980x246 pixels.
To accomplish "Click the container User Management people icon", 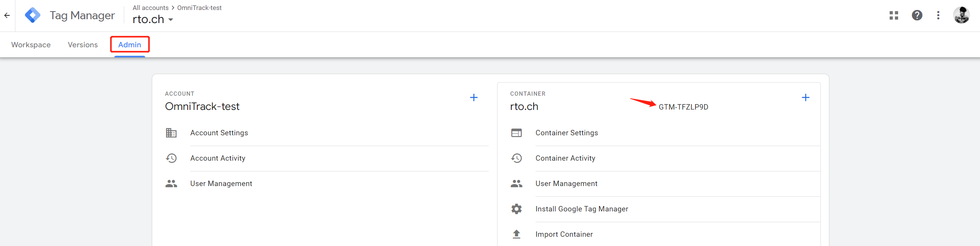I will point(516,184).
